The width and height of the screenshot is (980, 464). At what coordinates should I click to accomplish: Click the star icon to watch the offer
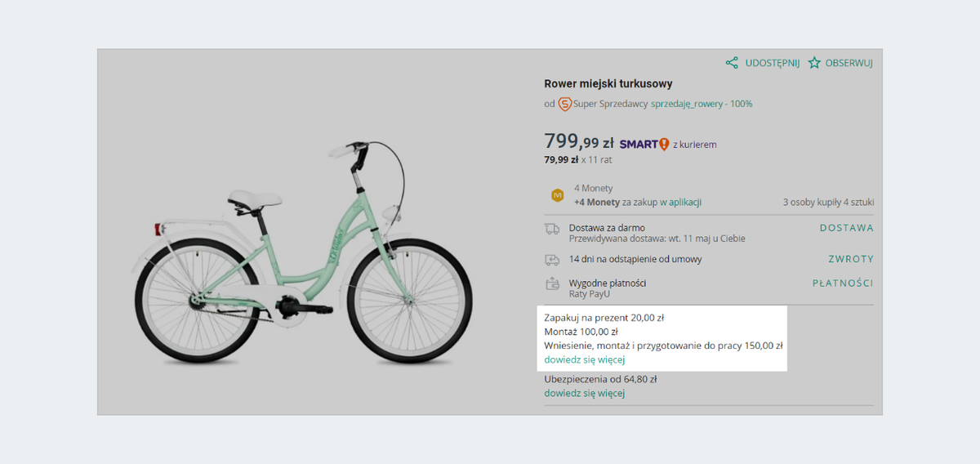pos(814,63)
